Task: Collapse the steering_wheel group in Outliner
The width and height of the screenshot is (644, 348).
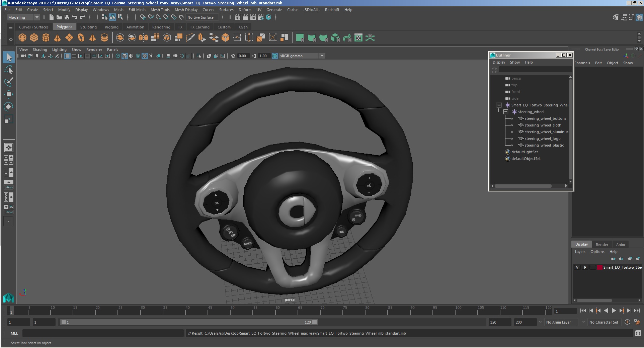Action: [506, 112]
